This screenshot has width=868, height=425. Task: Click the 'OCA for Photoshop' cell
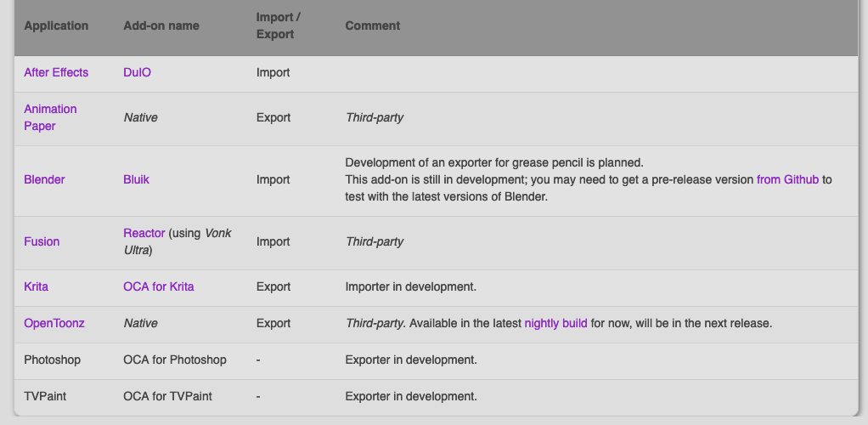175,360
